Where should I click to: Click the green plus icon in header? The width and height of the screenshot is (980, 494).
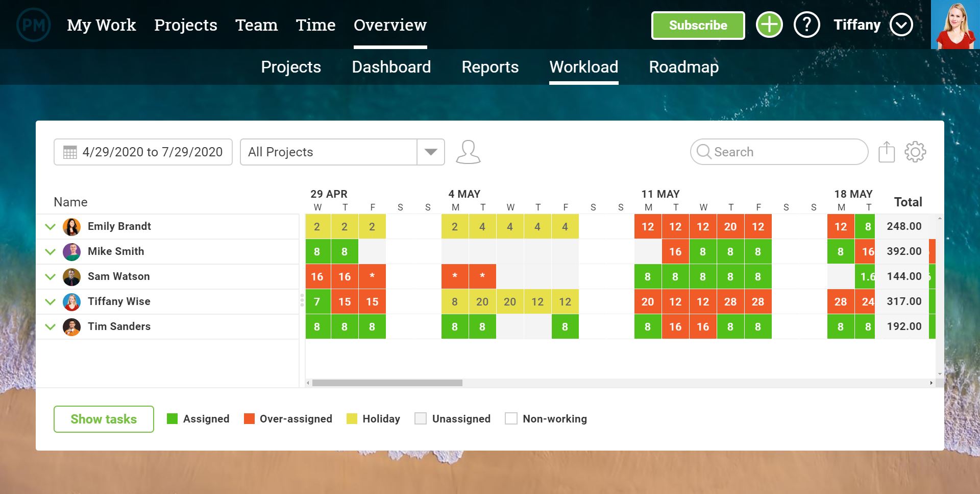769,24
